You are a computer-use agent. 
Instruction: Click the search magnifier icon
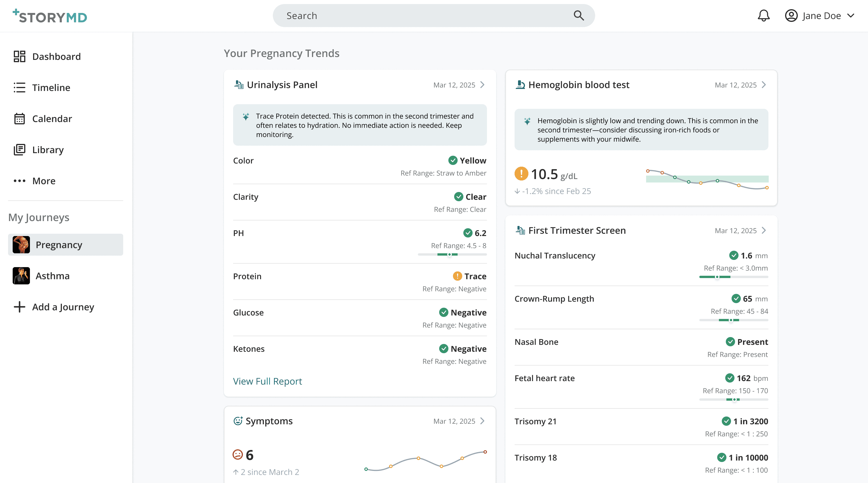click(x=578, y=16)
